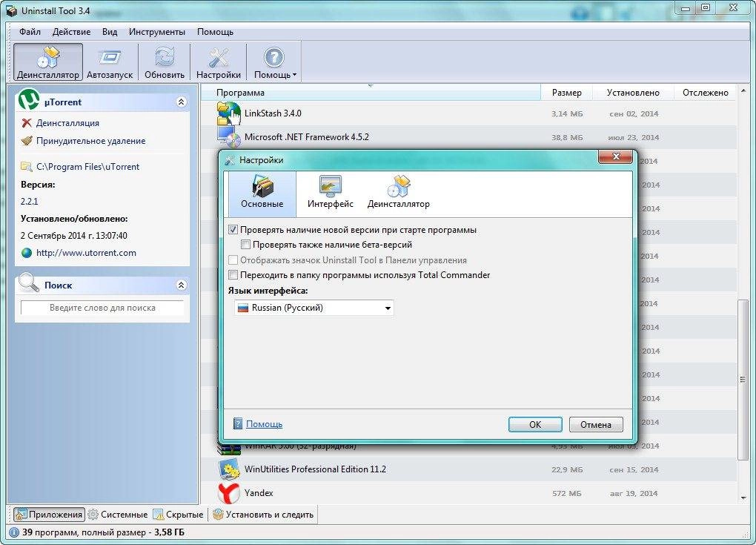Open the Деинсталлятор toolbar section

[x=47, y=62]
